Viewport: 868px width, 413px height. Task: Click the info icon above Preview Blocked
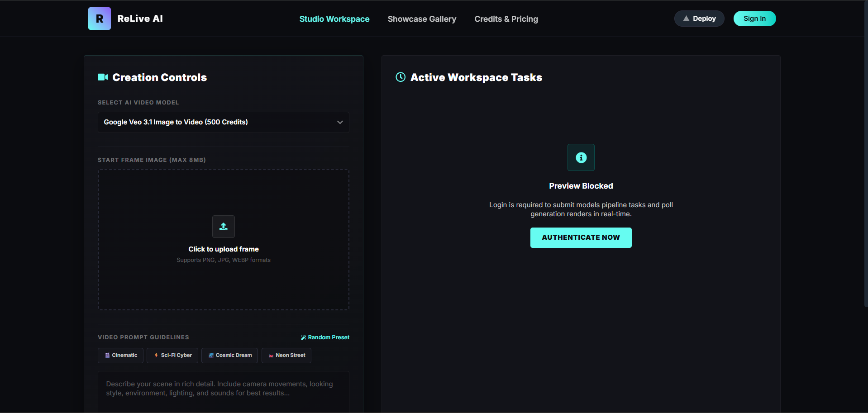[x=581, y=157]
